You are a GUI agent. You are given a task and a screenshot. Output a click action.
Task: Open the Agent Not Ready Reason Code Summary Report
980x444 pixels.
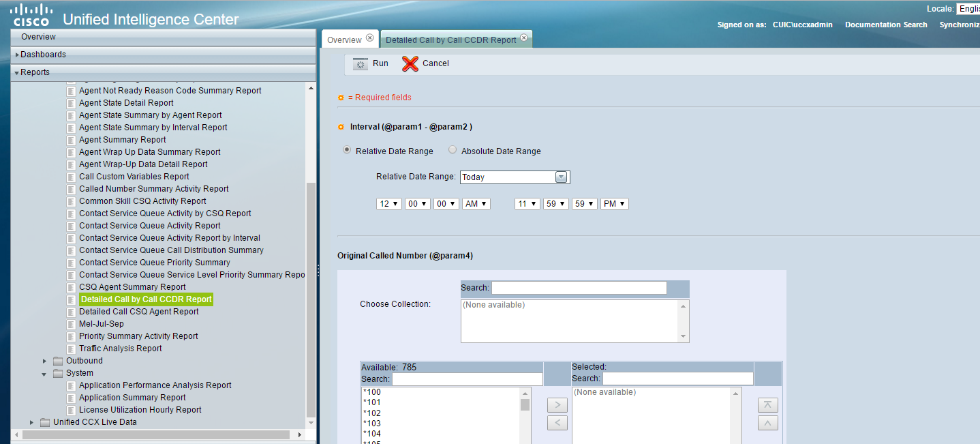(x=170, y=91)
